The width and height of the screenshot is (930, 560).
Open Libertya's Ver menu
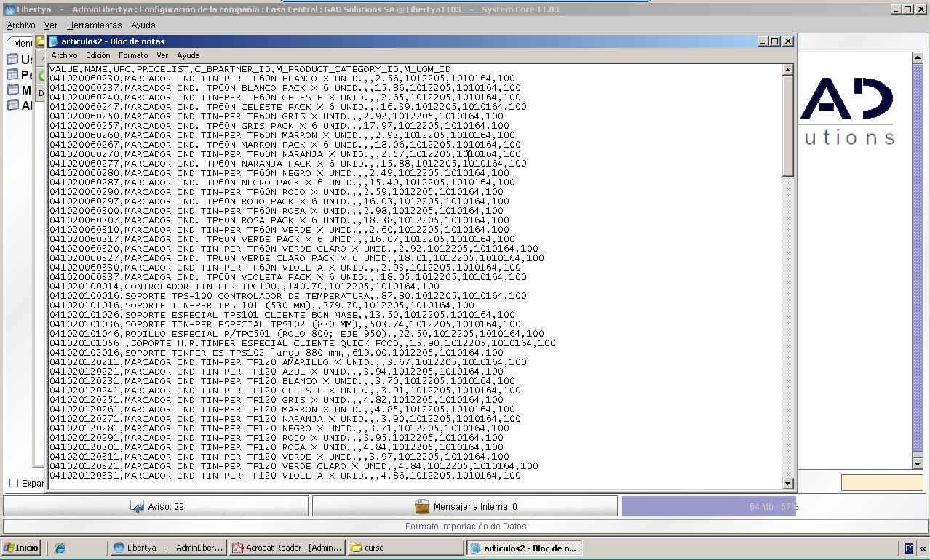[x=51, y=25]
